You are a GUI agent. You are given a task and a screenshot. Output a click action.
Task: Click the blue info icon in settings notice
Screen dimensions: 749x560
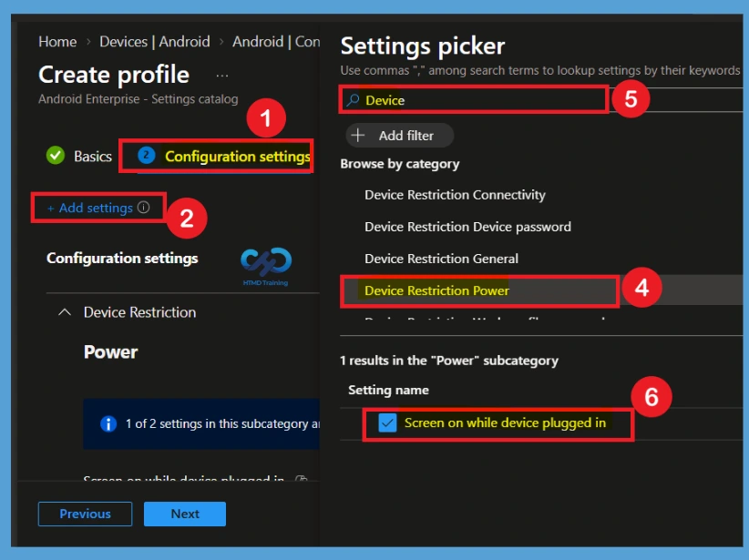108,423
